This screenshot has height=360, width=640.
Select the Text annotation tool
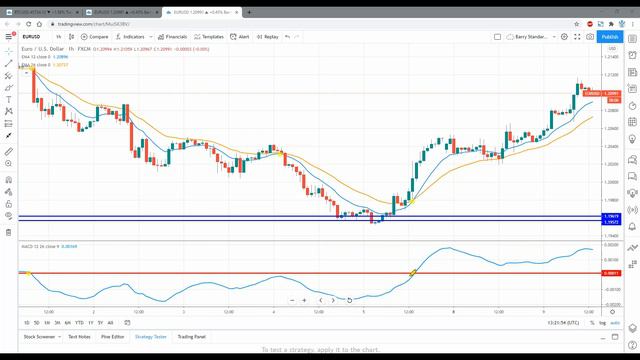click(x=9, y=100)
